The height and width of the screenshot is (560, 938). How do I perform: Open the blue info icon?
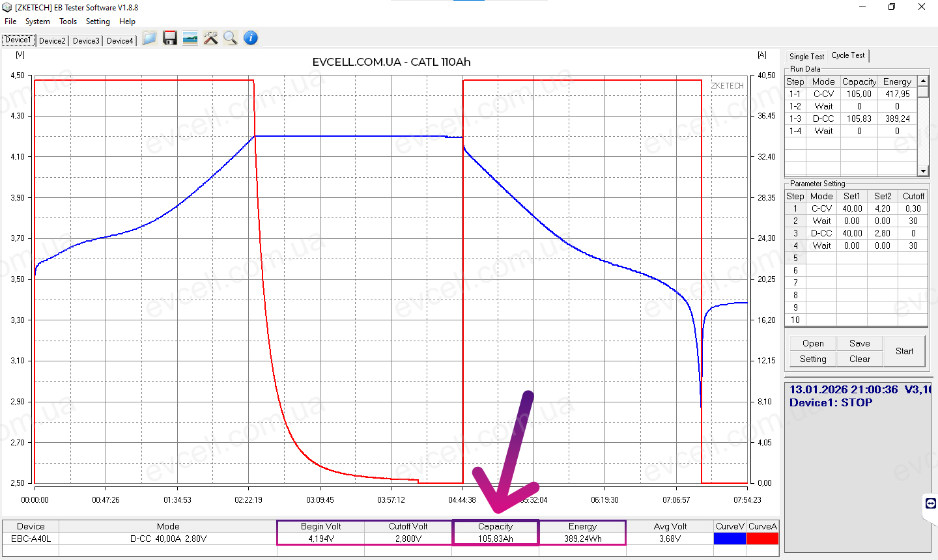tap(251, 38)
